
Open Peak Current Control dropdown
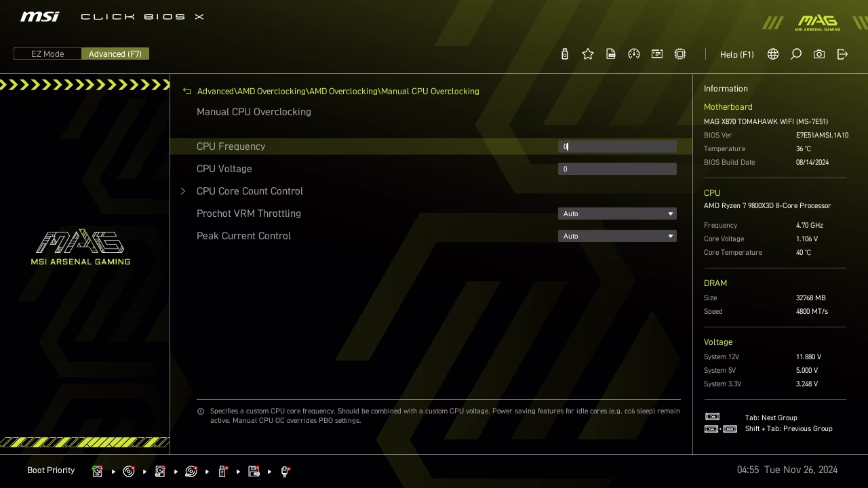(617, 236)
